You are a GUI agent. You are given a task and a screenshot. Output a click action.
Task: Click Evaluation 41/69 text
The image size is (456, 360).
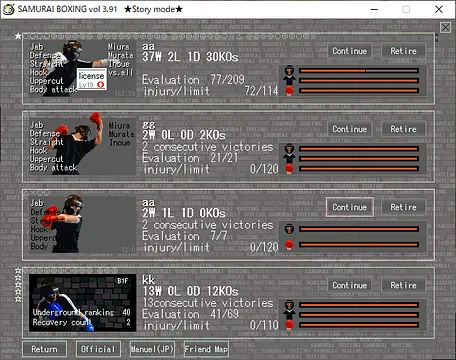click(x=190, y=314)
